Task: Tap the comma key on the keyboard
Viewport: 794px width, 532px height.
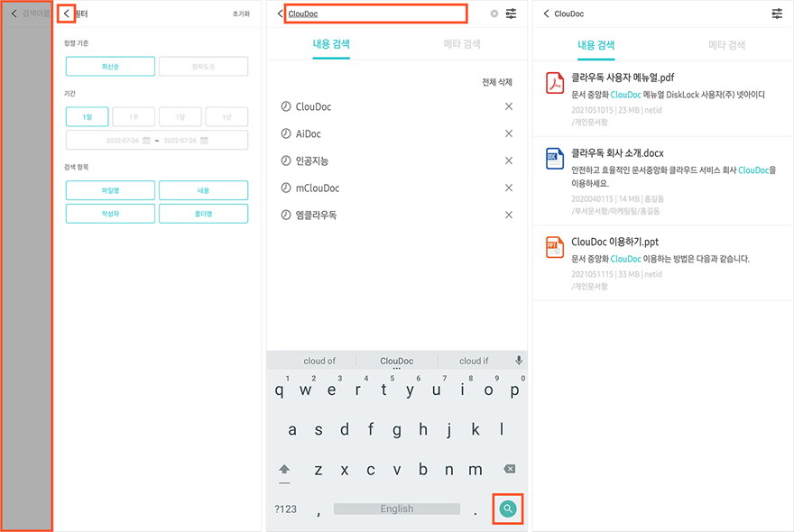Action: pyautogui.click(x=319, y=512)
